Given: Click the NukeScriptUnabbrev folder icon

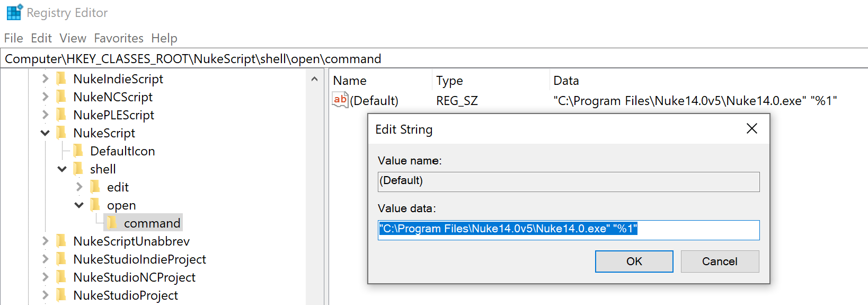Looking at the screenshot, I should [61, 241].
